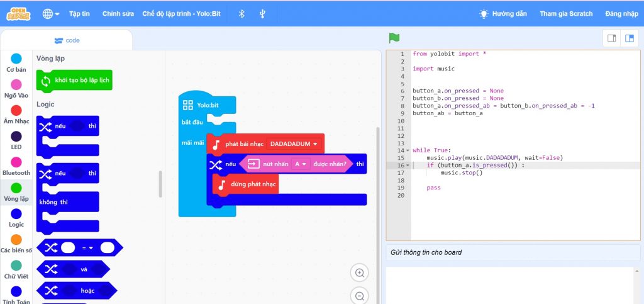Zoom in on the workspace
644x304 pixels.
point(360,273)
